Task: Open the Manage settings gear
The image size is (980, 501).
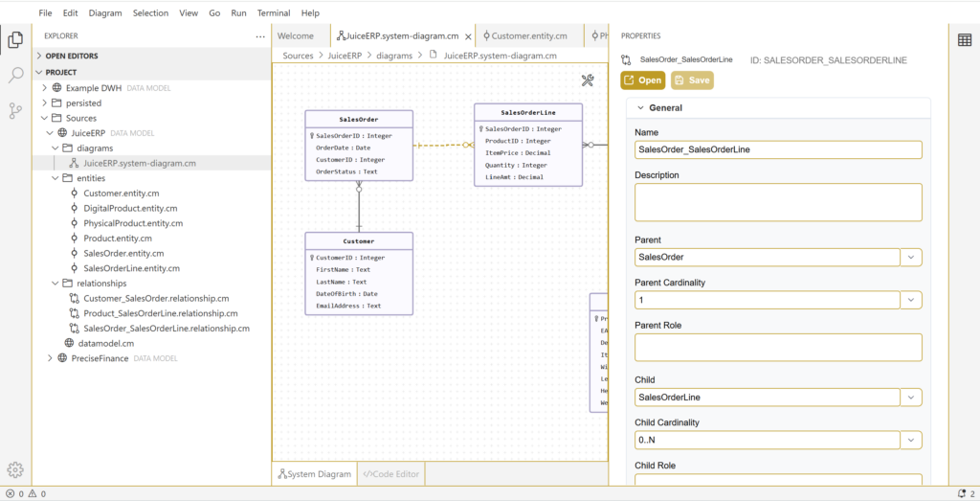Action: [x=15, y=469]
